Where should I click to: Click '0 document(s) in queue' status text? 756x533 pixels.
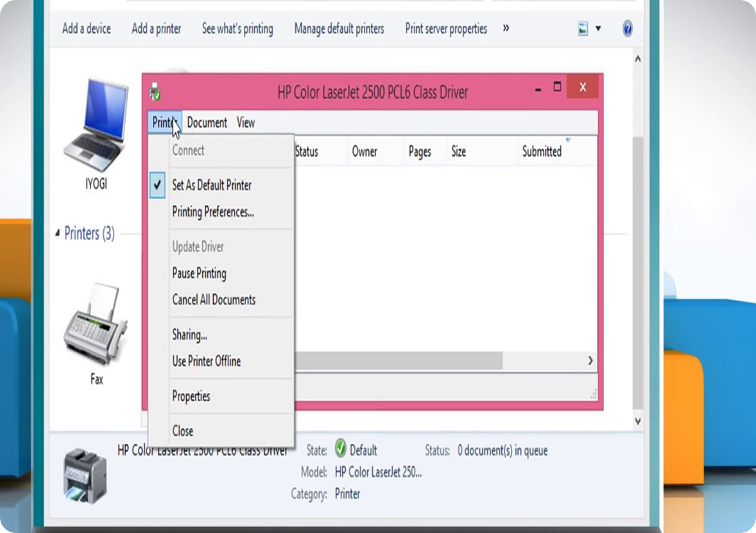click(x=503, y=451)
